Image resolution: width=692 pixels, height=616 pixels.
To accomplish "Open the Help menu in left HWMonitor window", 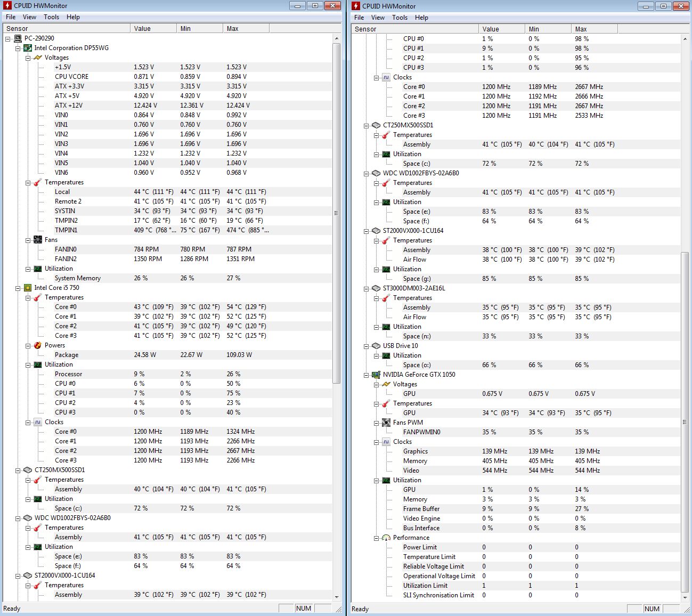I will (73, 17).
